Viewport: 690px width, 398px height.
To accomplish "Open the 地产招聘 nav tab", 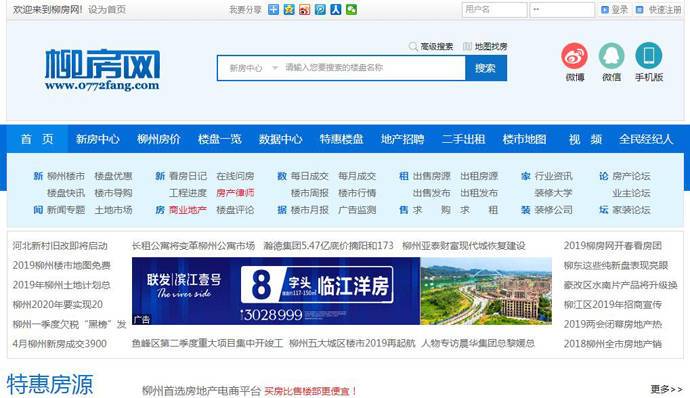I will [403, 139].
